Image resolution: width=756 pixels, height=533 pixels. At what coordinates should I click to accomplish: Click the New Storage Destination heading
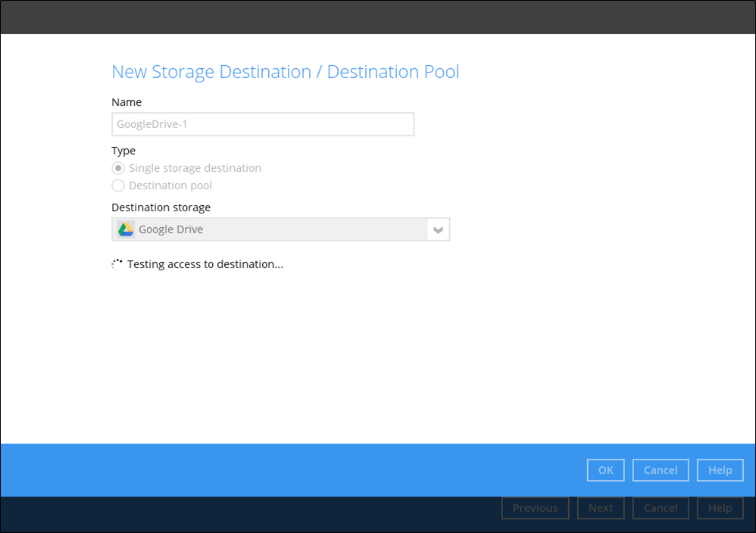pos(285,72)
